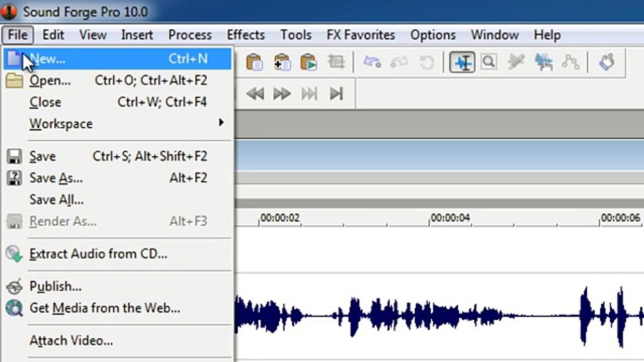Choose Publish... from the File menu
Screen dimensions: 644x362
click(117, 287)
